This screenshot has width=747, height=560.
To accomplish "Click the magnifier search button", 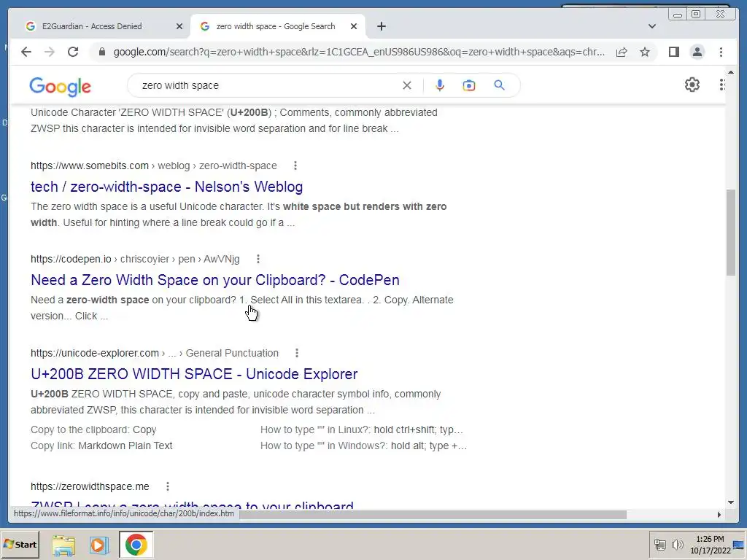I will (499, 85).
